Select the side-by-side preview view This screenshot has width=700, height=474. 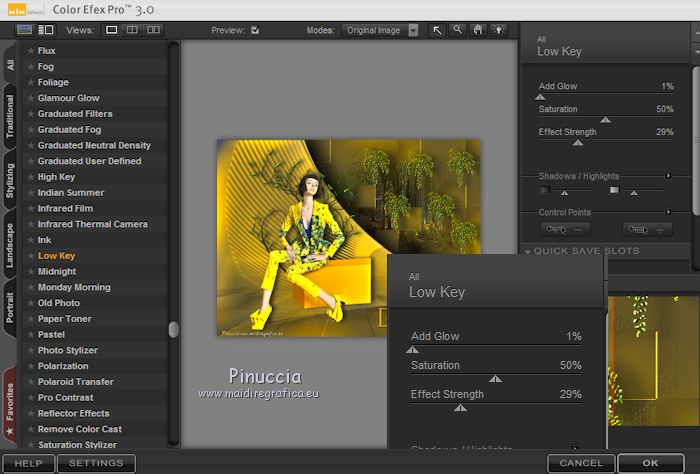[x=153, y=30]
